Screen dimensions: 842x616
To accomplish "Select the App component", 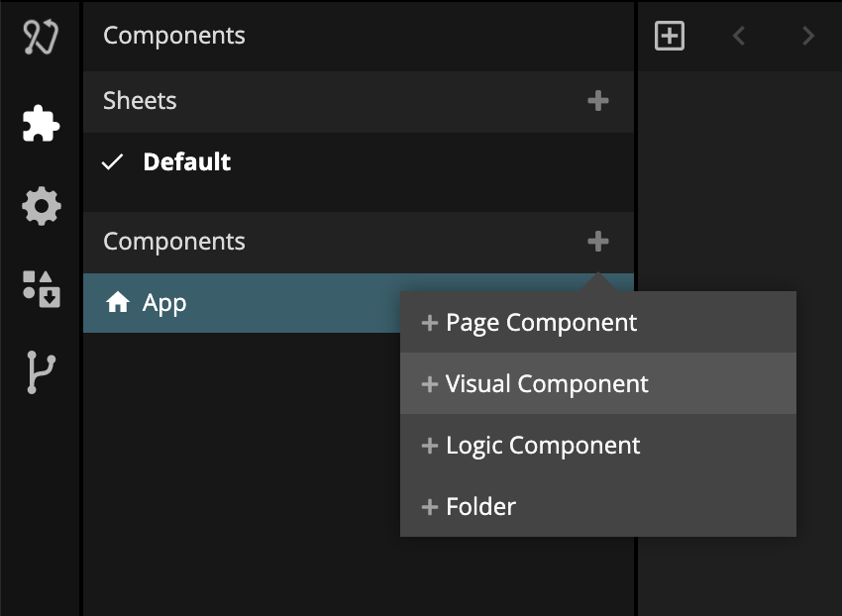I will click(164, 303).
